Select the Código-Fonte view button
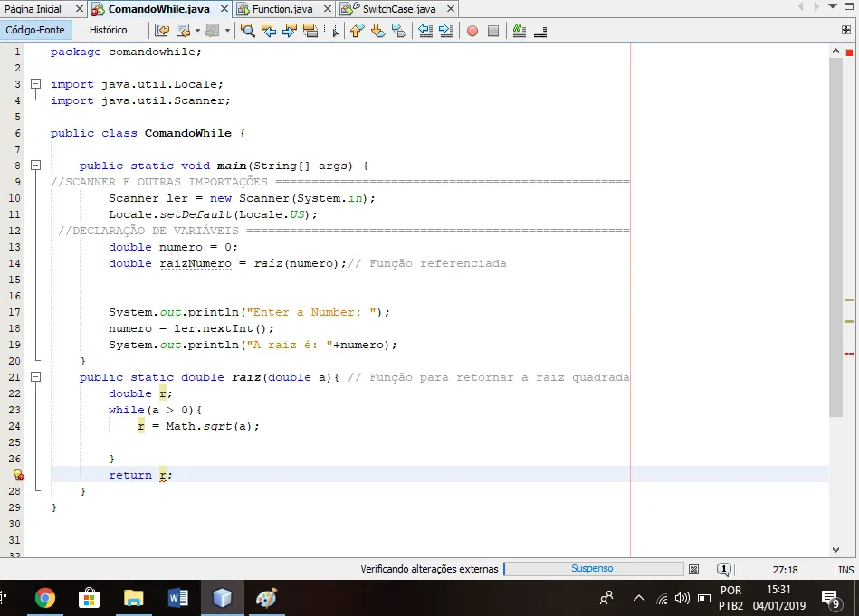This screenshot has width=859, height=616. [35, 30]
